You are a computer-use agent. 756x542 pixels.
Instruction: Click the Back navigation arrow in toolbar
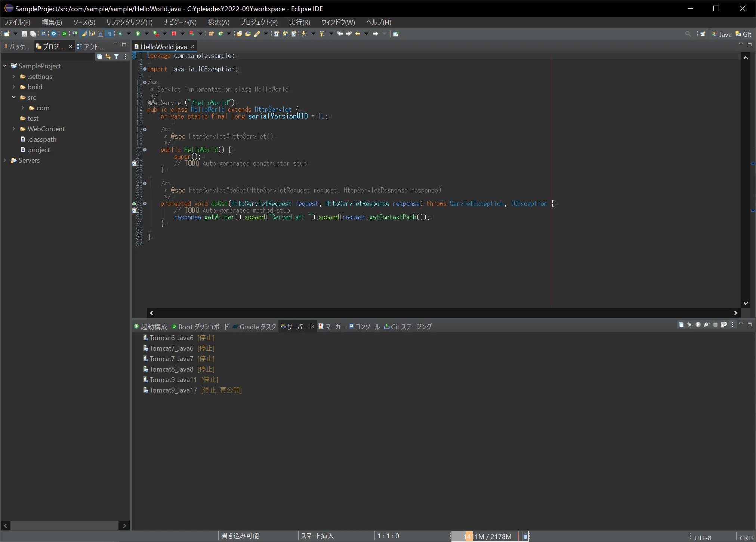[x=358, y=34]
